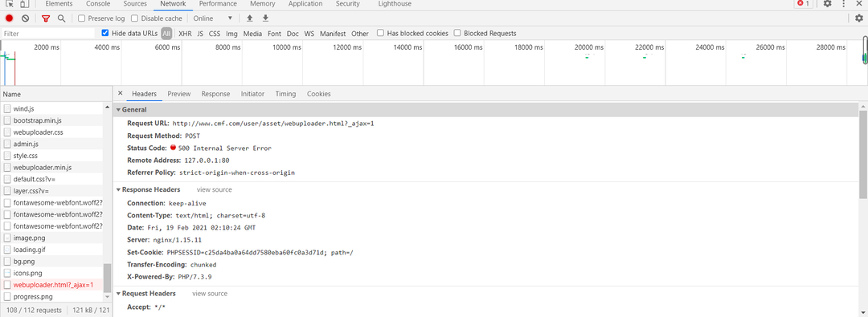Image resolution: width=868 pixels, height=317 pixels.
Task: Uncheck Hide data URLs
Action: (105, 33)
